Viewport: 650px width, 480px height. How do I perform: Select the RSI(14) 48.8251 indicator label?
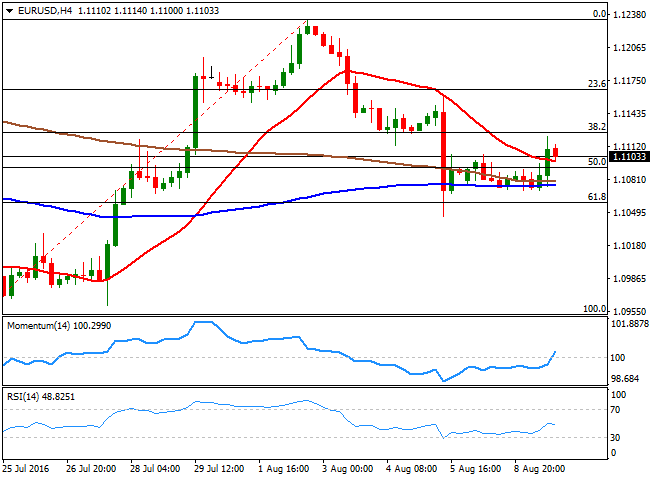click(41, 397)
